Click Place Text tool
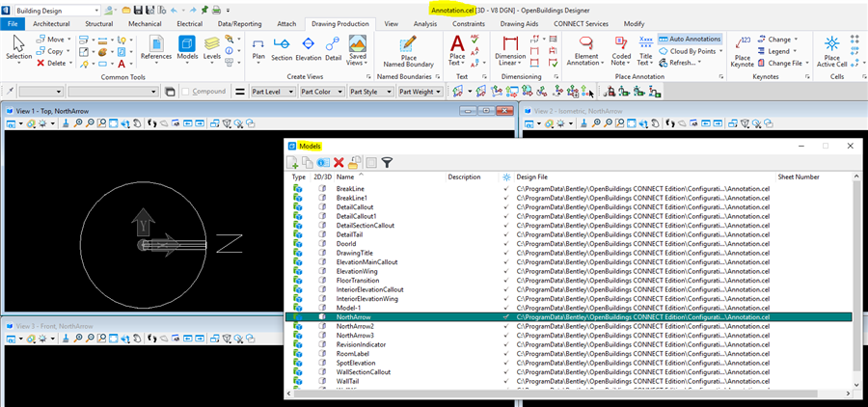868x407 pixels. [x=457, y=51]
